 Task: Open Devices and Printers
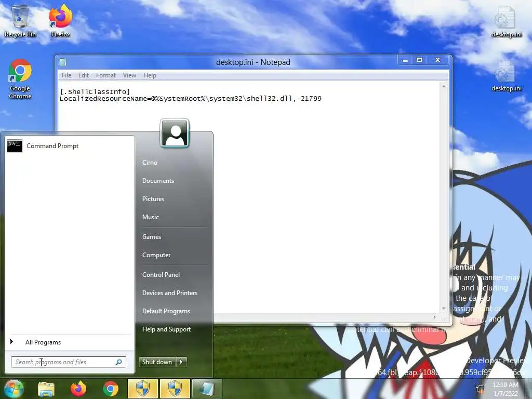[x=170, y=293]
